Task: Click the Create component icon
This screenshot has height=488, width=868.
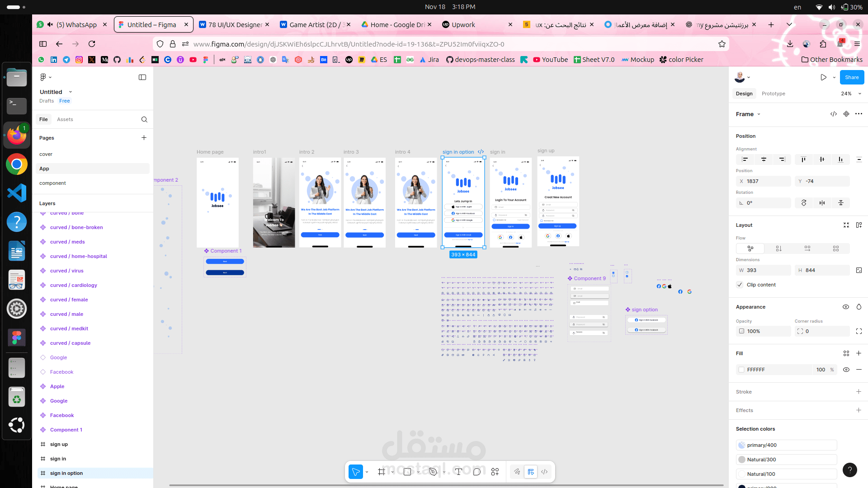Action: click(x=846, y=114)
